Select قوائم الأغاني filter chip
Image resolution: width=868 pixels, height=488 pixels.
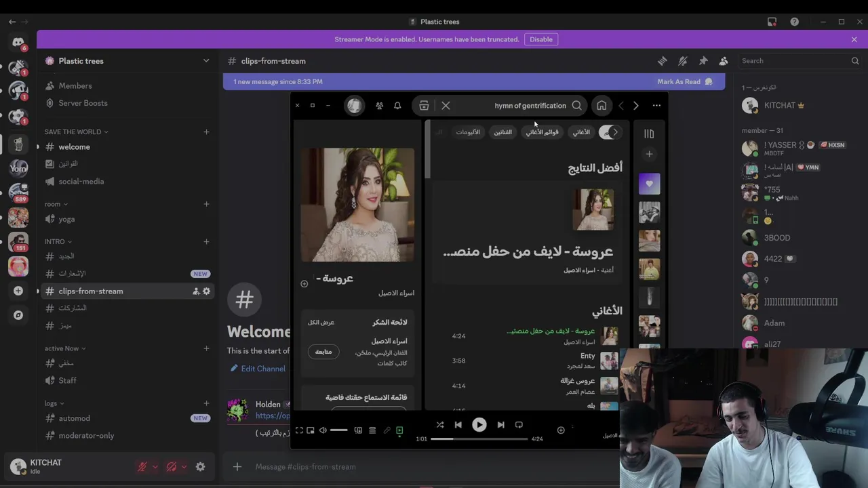click(x=542, y=132)
